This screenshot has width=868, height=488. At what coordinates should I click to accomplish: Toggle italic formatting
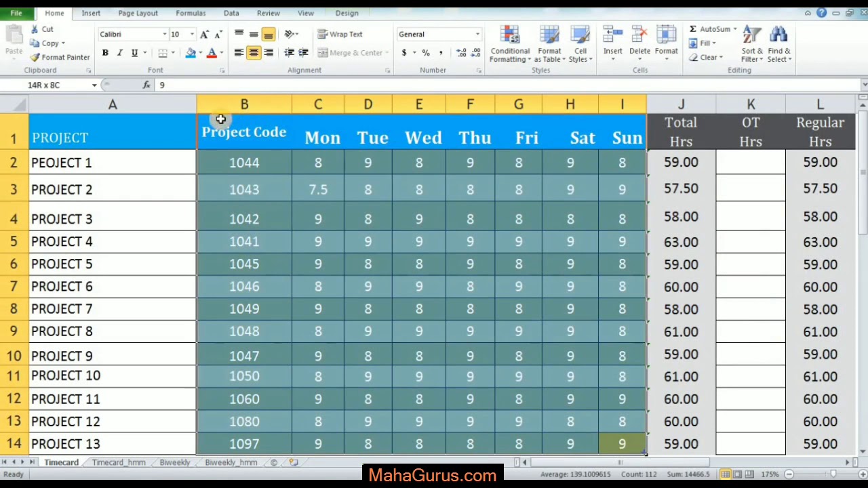pos(119,53)
